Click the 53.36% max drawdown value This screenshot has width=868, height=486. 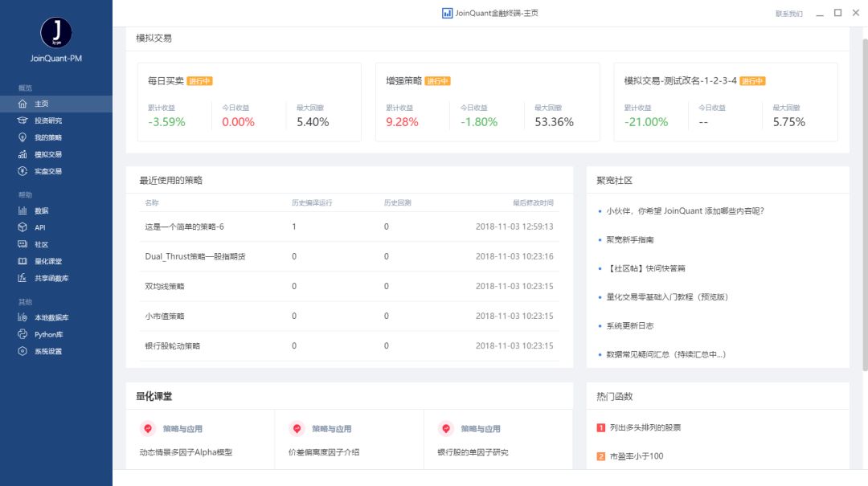(x=554, y=122)
